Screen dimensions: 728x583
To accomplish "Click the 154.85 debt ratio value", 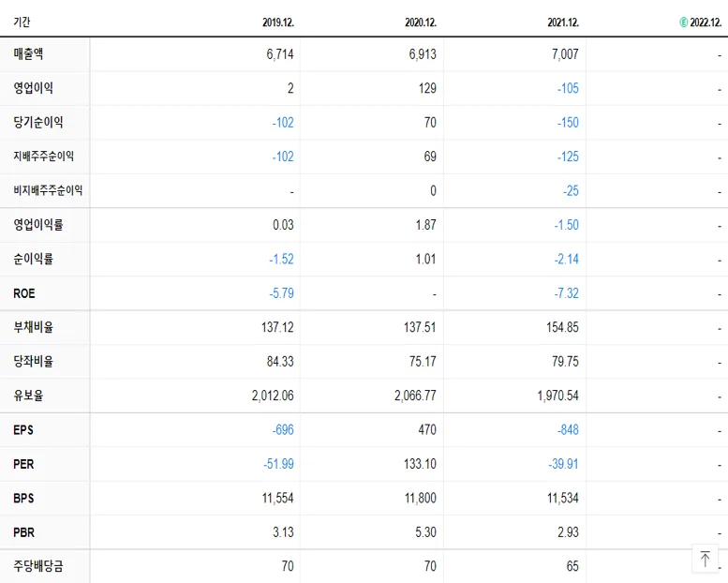I will coord(563,327).
